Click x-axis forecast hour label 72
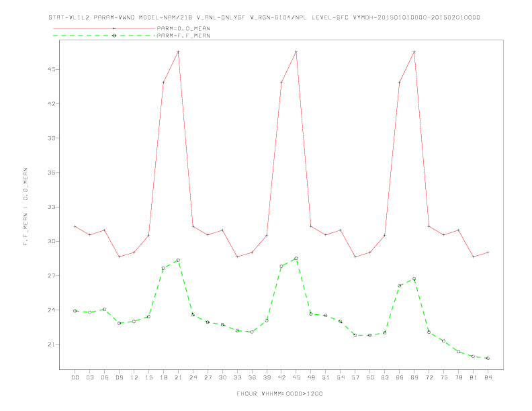532x411 pixels. pos(429,377)
